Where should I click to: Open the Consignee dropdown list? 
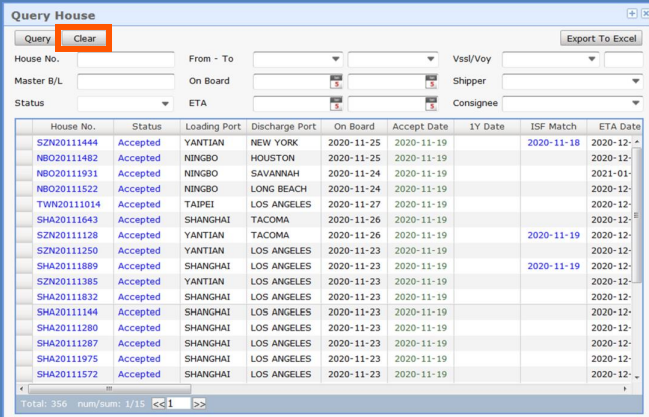coord(635,103)
